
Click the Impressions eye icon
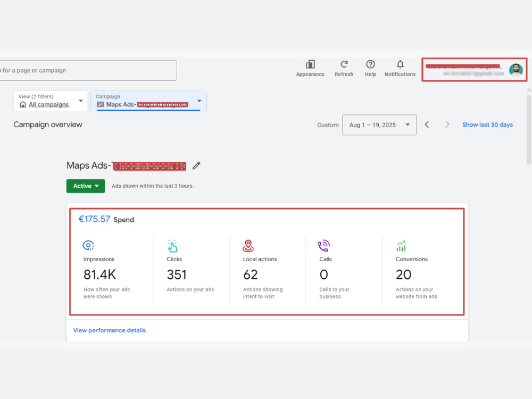(x=88, y=245)
